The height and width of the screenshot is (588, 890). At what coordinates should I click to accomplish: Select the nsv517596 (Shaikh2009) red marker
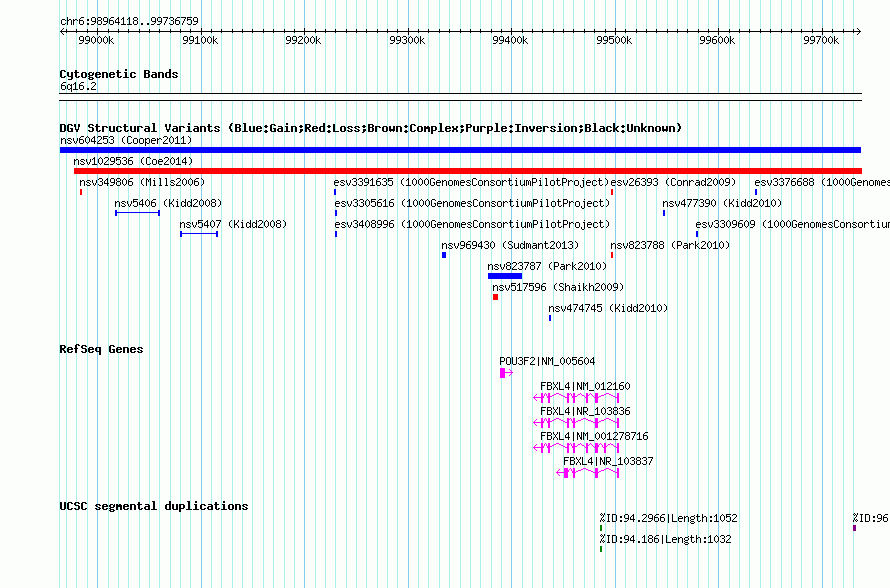(x=496, y=297)
